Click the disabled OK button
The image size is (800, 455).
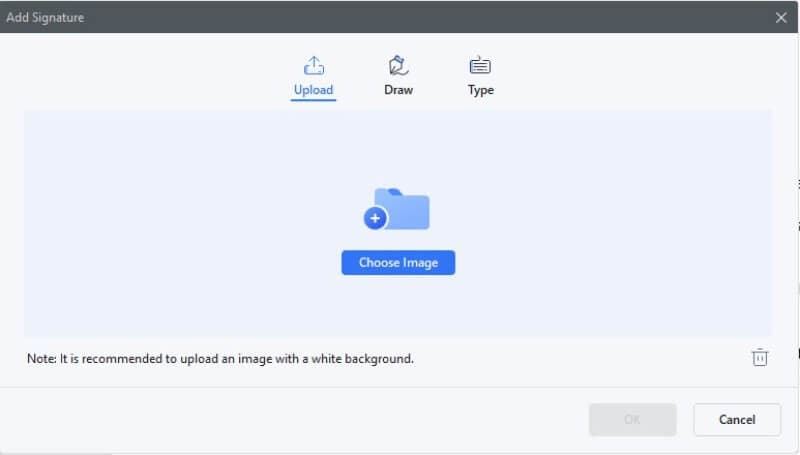(633, 419)
